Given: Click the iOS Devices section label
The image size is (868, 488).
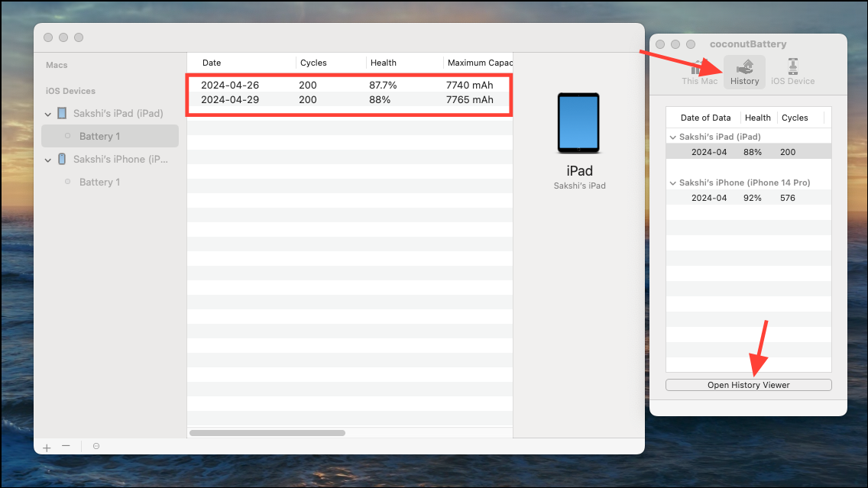Looking at the screenshot, I should click(x=70, y=91).
